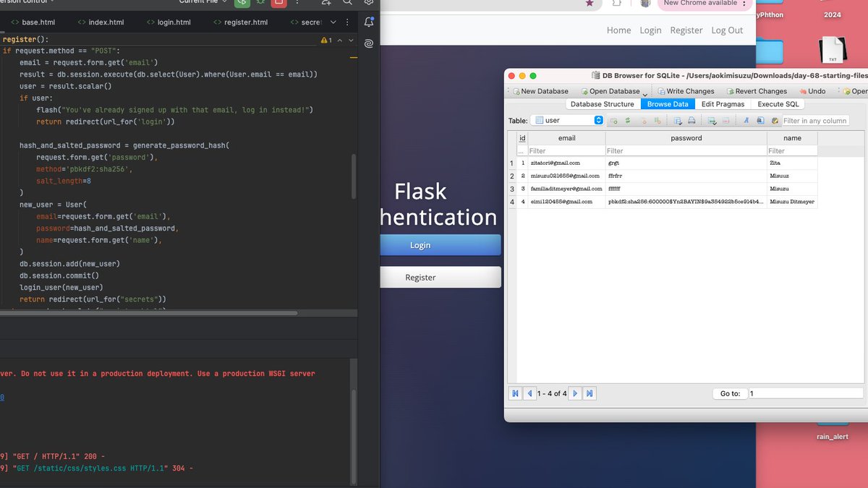
Task: Open PyCharm notifications bell icon
Action: (x=369, y=22)
